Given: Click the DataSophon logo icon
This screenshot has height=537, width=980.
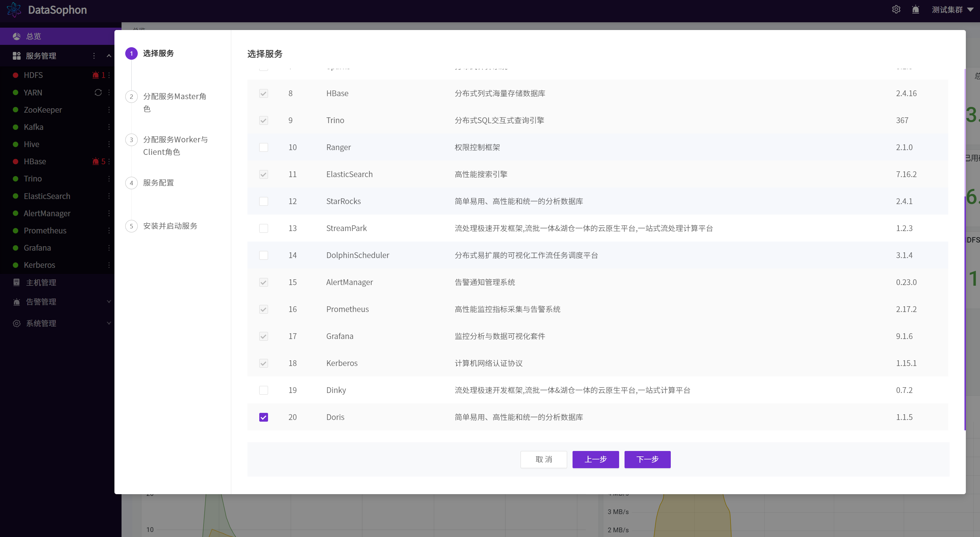Looking at the screenshot, I should [x=14, y=9].
